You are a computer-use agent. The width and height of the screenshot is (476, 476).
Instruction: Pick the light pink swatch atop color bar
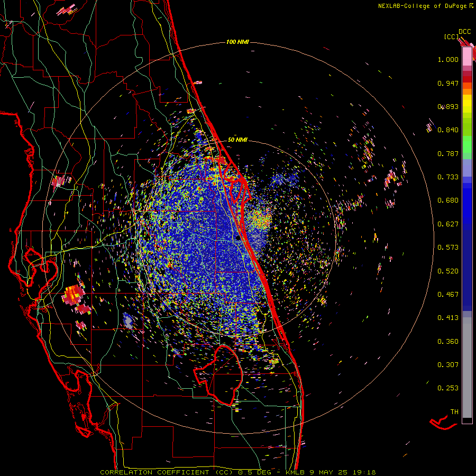(x=467, y=56)
